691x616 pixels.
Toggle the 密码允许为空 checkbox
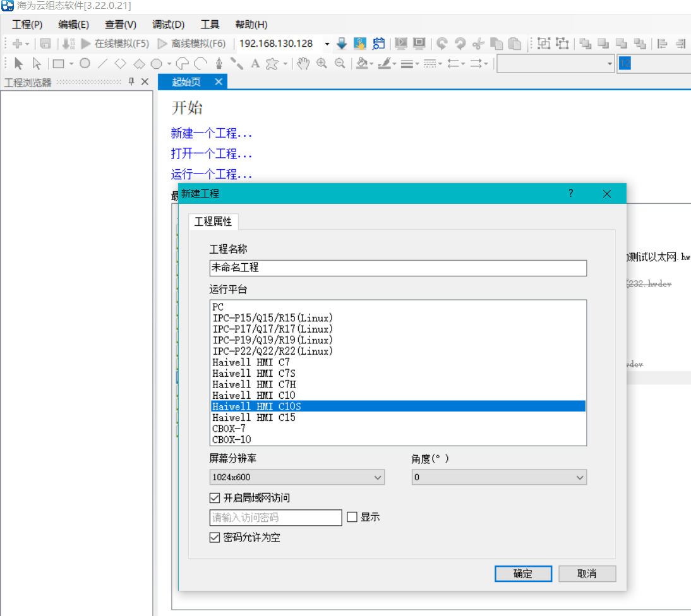point(215,538)
